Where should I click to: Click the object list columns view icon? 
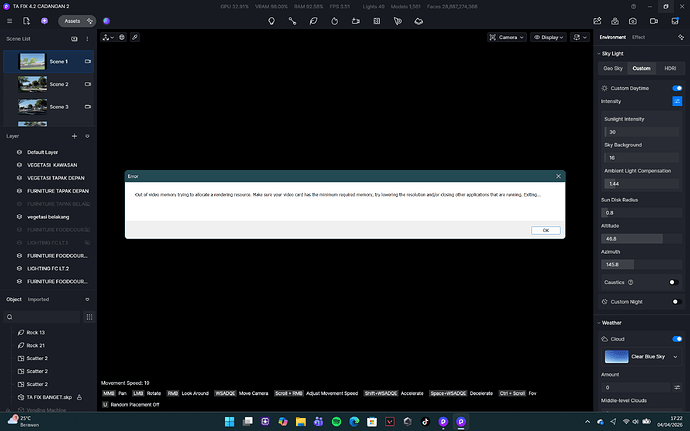89,317
